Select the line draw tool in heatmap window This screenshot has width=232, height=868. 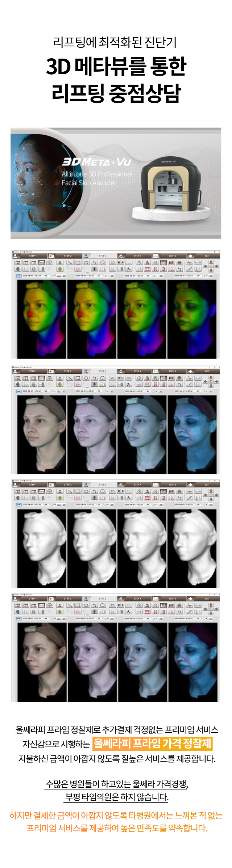pyautogui.click(x=70, y=262)
